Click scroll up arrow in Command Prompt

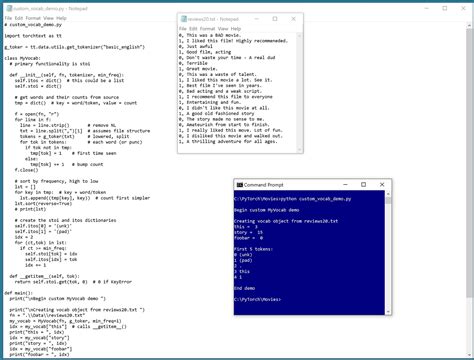[388, 193]
